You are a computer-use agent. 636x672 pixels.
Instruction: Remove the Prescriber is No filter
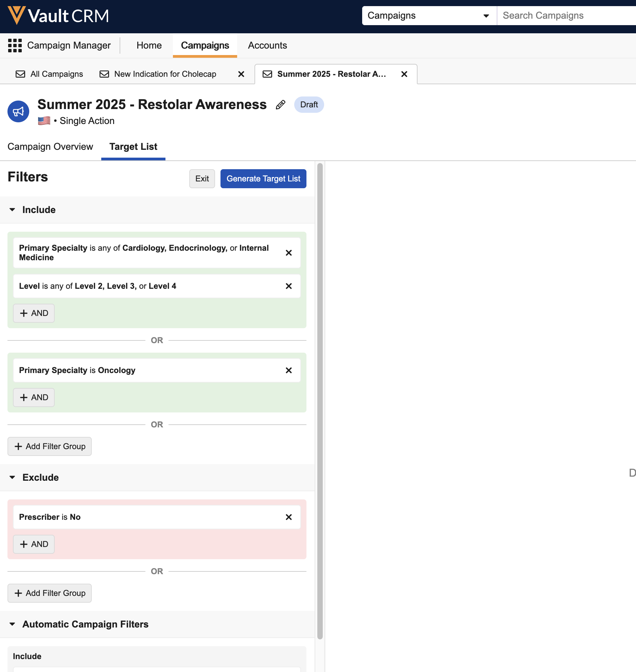tap(289, 517)
